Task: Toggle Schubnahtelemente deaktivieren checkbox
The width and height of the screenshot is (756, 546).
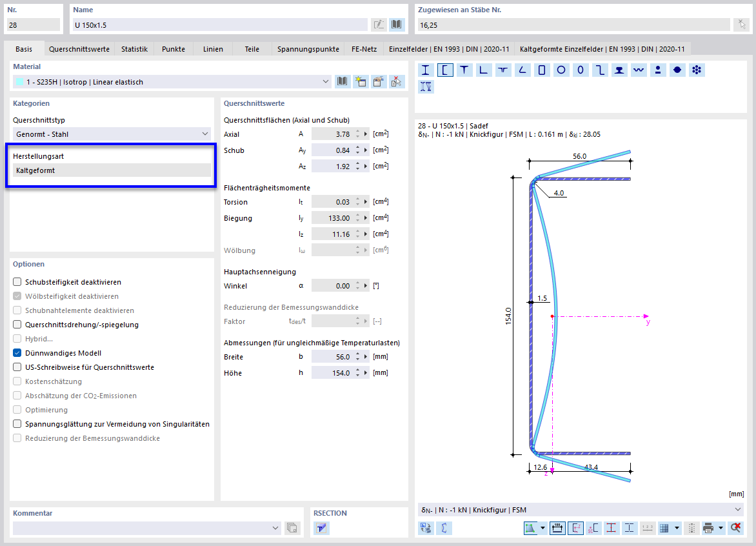Action: 17,310
